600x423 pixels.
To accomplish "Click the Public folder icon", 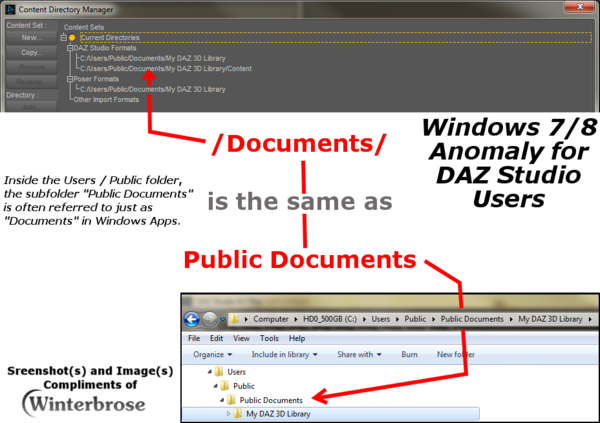I will [225, 385].
